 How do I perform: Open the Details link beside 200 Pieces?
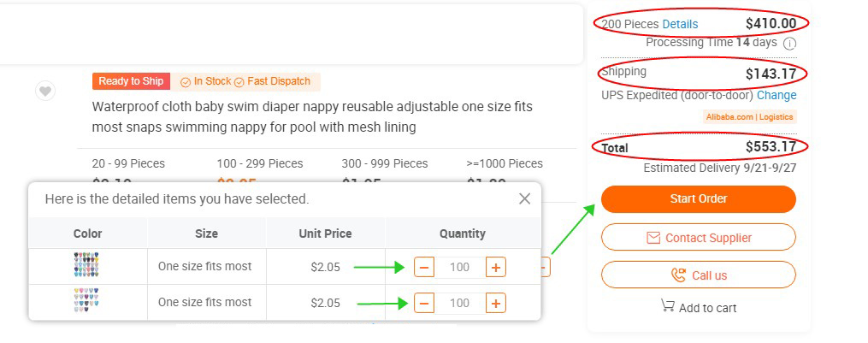[680, 24]
